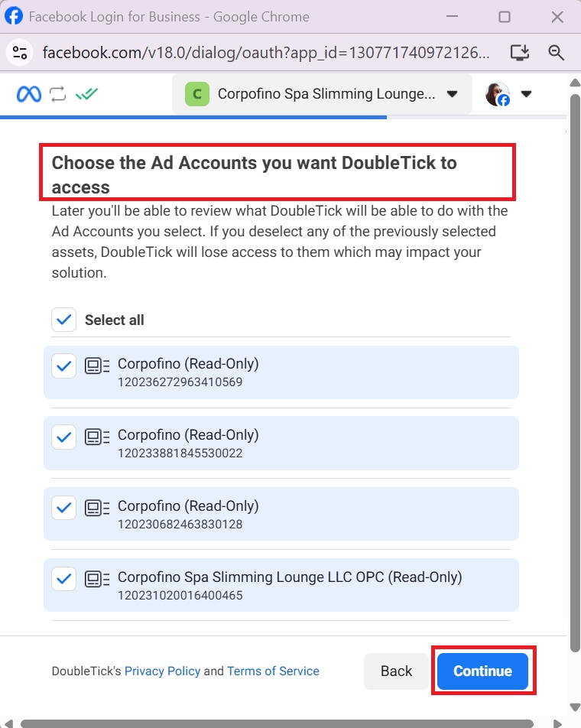Click the vertical scrollbar down arrow
Image resolution: width=581 pixels, height=728 pixels.
(575, 707)
